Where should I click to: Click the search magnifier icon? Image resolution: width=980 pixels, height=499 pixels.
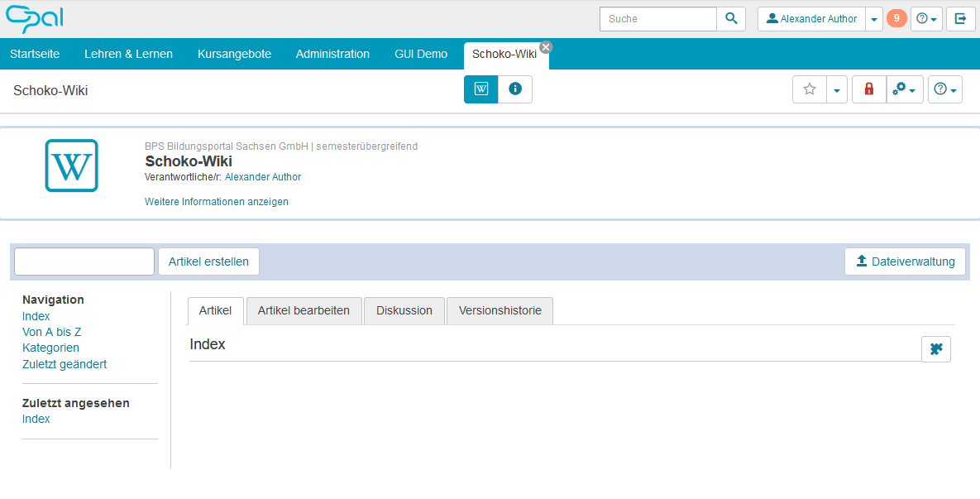click(731, 19)
